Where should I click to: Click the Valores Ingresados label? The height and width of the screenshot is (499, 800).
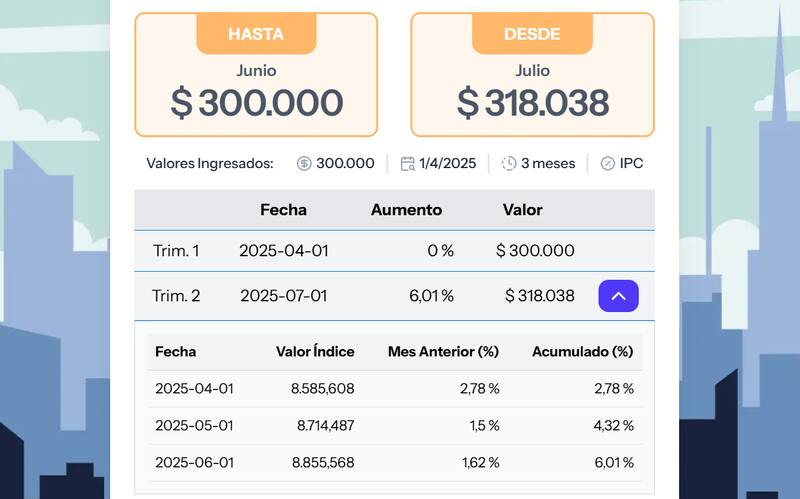[x=210, y=163]
